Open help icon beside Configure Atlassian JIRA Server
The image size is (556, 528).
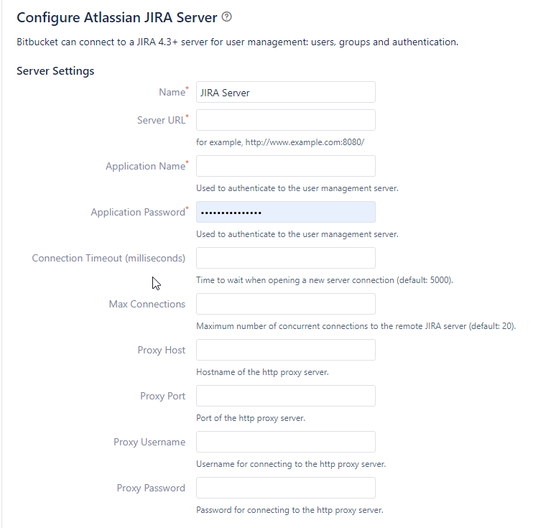point(227,17)
